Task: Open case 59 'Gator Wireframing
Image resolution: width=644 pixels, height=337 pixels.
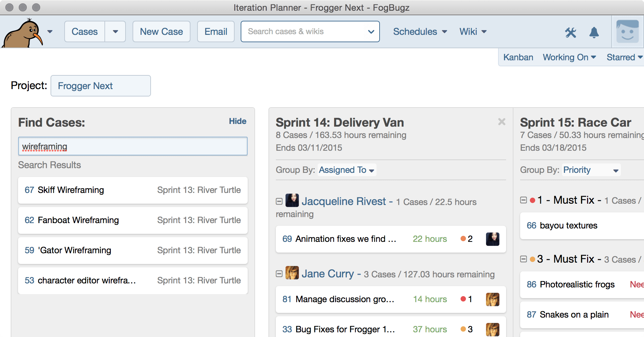Action: coord(133,250)
